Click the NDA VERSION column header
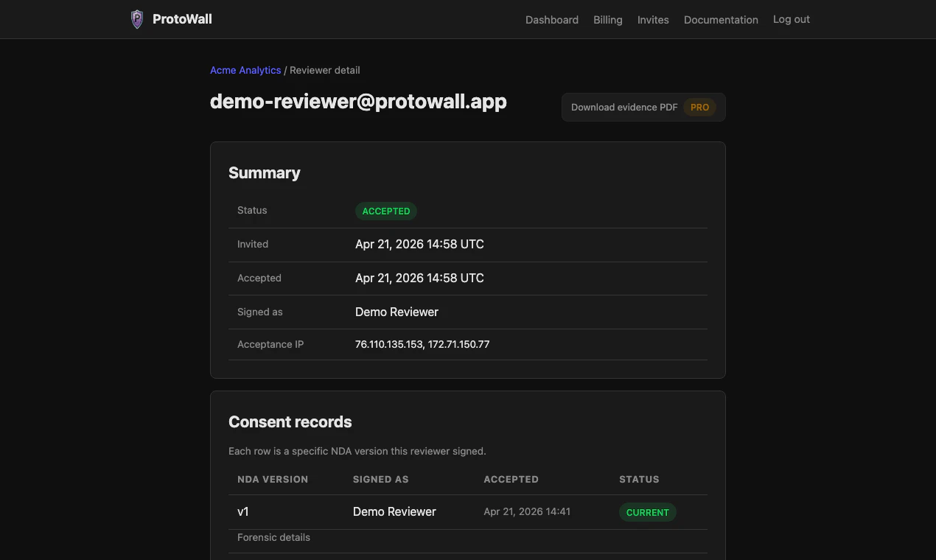This screenshot has height=560, width=936. coord(273,479)
